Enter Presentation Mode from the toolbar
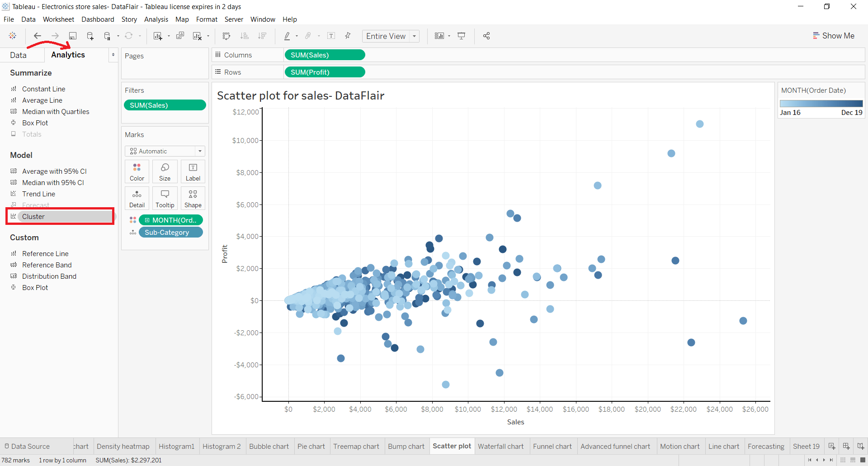The height and width of the screenshot is (466, 868). point(461,36)
